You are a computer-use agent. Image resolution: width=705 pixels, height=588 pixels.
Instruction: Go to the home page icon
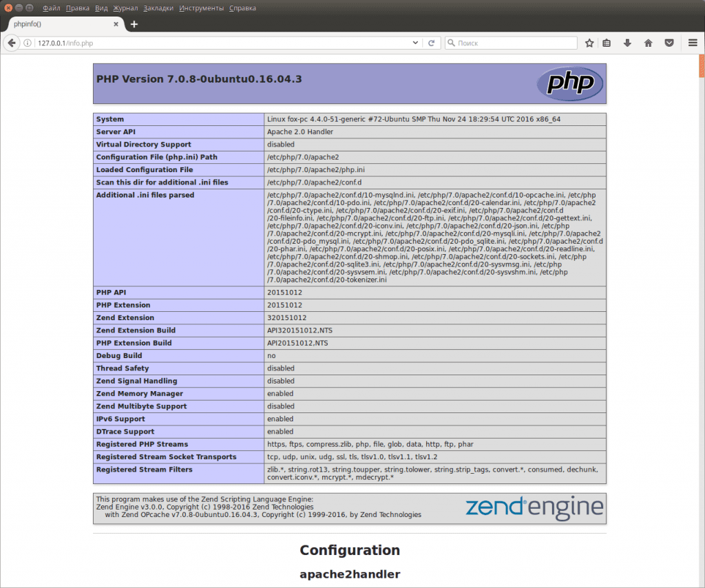(x=648, y=43)
